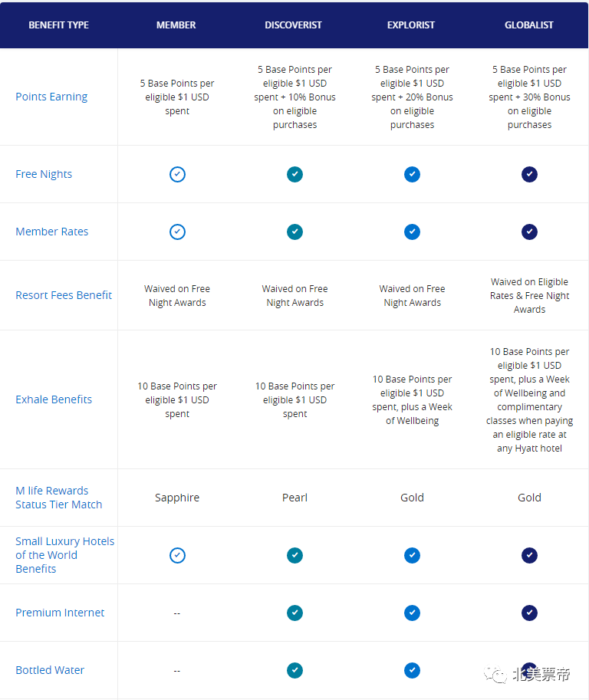Click the Member checkmark for Small Luxury Hotels
589x700 pixels.
pos(177,555)
